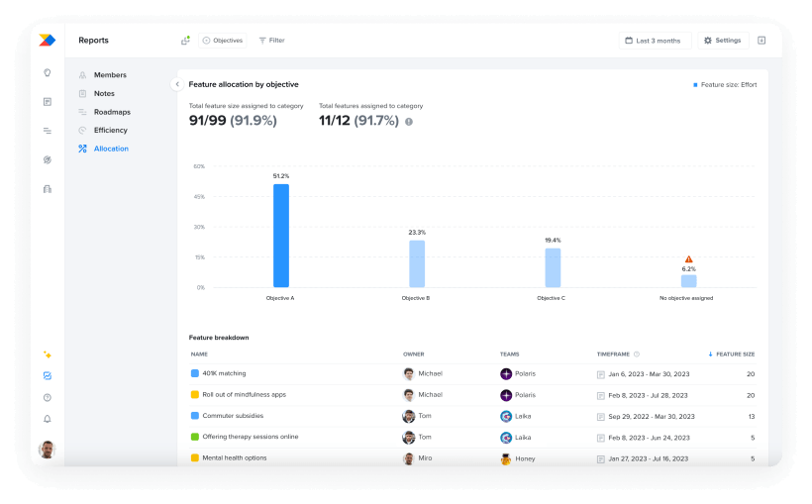Click the Objective C bar in the chart
The height and width of the screenshot is (504, 812).
point(553,267)
